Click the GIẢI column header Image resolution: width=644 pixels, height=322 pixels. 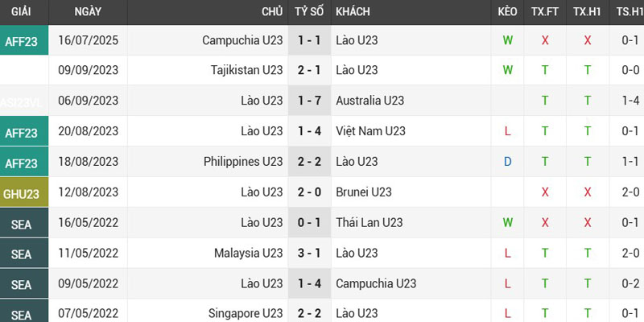point(23,12)
